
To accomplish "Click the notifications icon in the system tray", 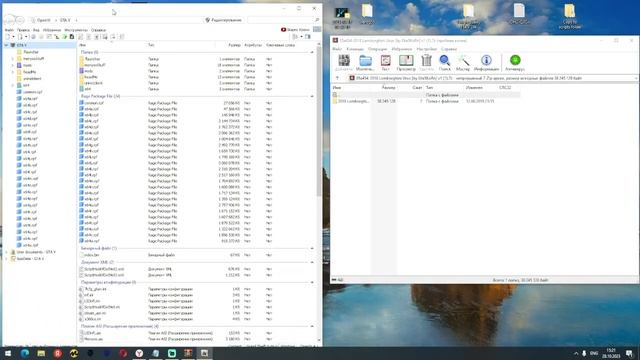I will pyautogui.click(x=629, y=353).
